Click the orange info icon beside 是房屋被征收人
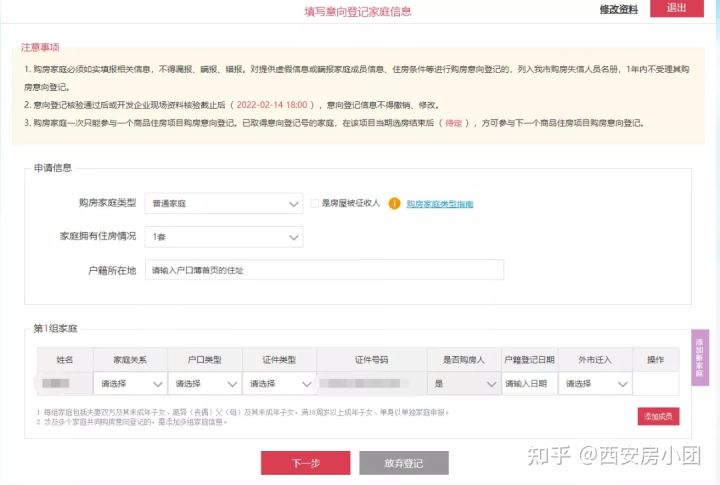Viewport: 720px width, 485px height. (394, 203)
